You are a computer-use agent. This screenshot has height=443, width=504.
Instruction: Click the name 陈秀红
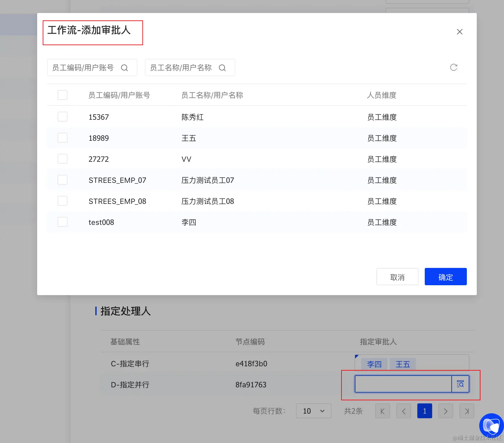(x=193, y=117)
